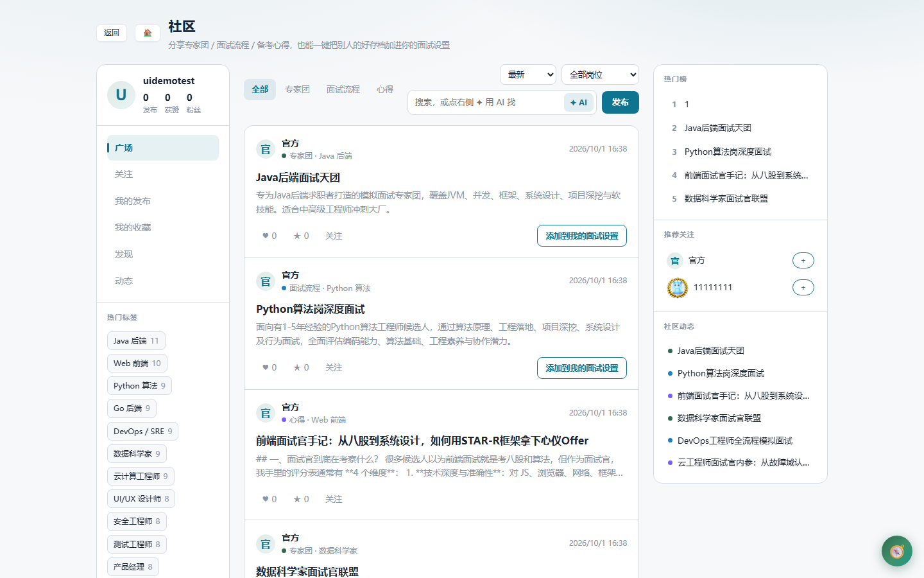The width and height of the screenshot is (924, 578).
Task: Follow 官方 with the plus button
Action: click(803, 261)
